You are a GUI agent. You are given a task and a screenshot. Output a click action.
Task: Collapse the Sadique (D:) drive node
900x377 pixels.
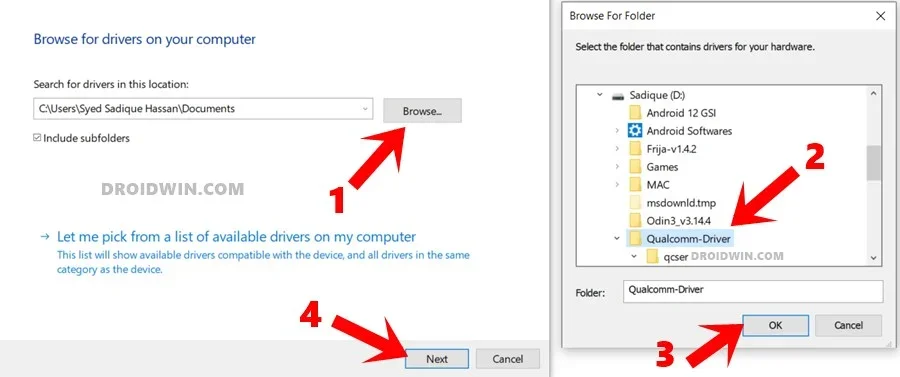coord(600,95)
